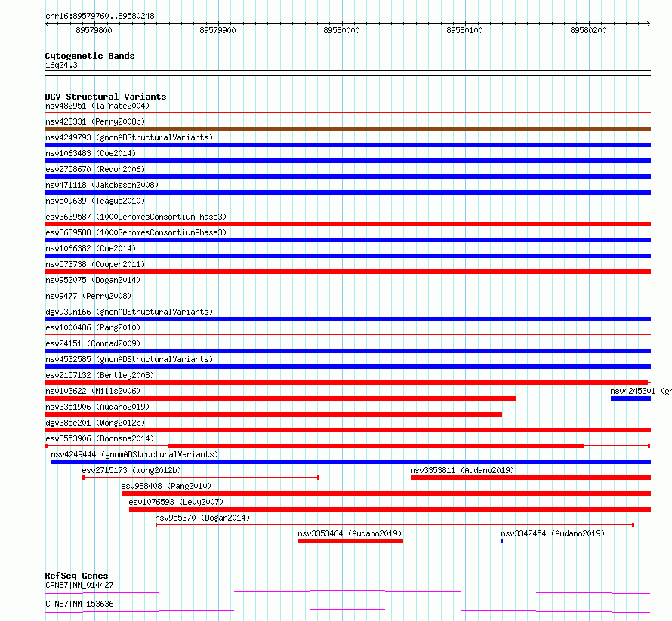This screenshot has height=621, width=672.
Task: Click dgv939n166 (gnomADStructuralVariants) label
Action: [129, 312]
